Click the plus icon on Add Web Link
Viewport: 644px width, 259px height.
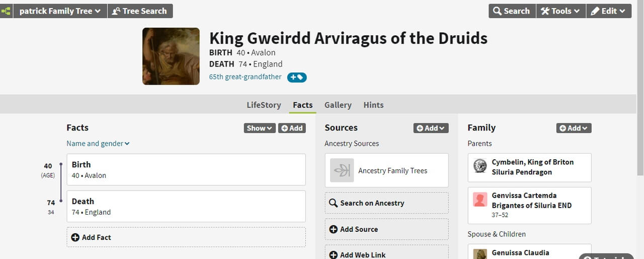[333, 255]
